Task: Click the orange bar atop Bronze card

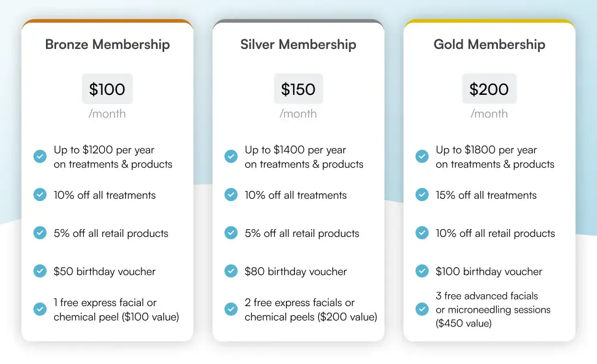Action: [x=107, y=21]
